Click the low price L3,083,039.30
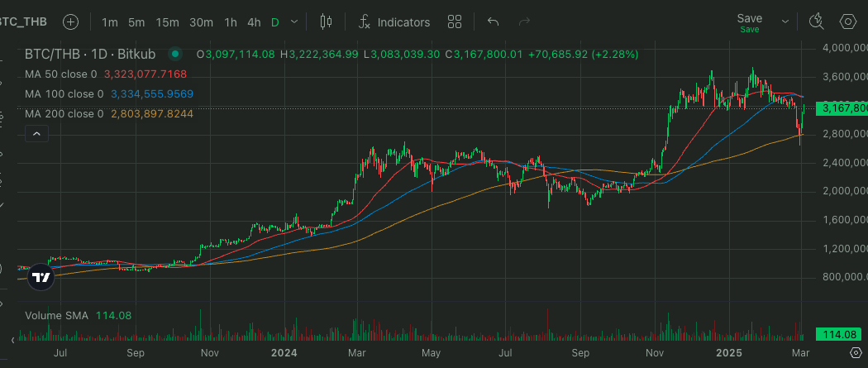Screen dimensions: 868x368 tap(402, 55)
